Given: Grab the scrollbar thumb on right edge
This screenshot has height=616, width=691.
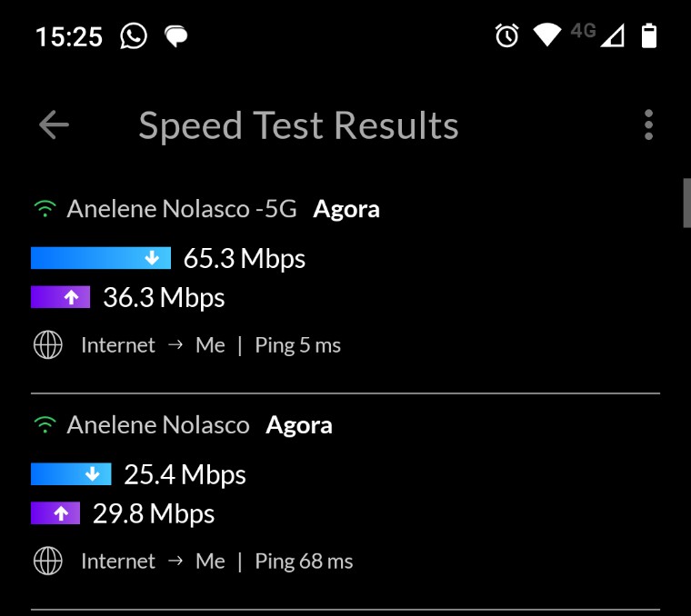Looking at the screenshot, I should tap(686, 202).
